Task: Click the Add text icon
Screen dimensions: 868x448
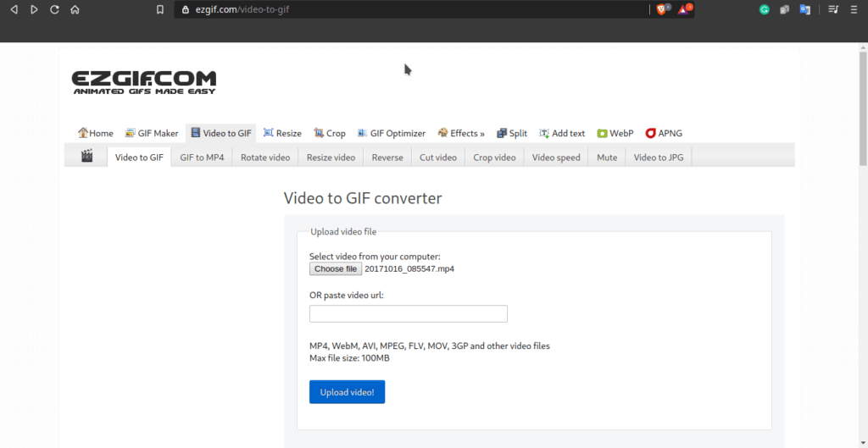Action: click(544, 133)
